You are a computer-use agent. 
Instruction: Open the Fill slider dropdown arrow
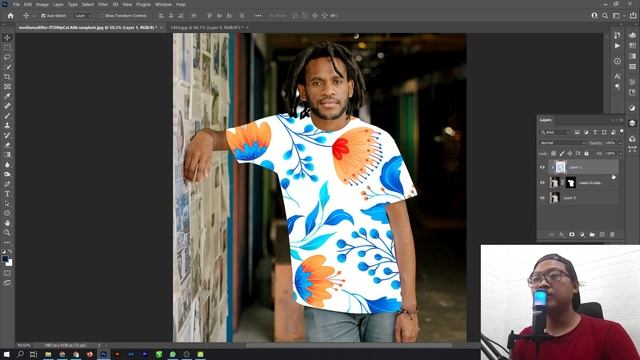coord(620,153)
